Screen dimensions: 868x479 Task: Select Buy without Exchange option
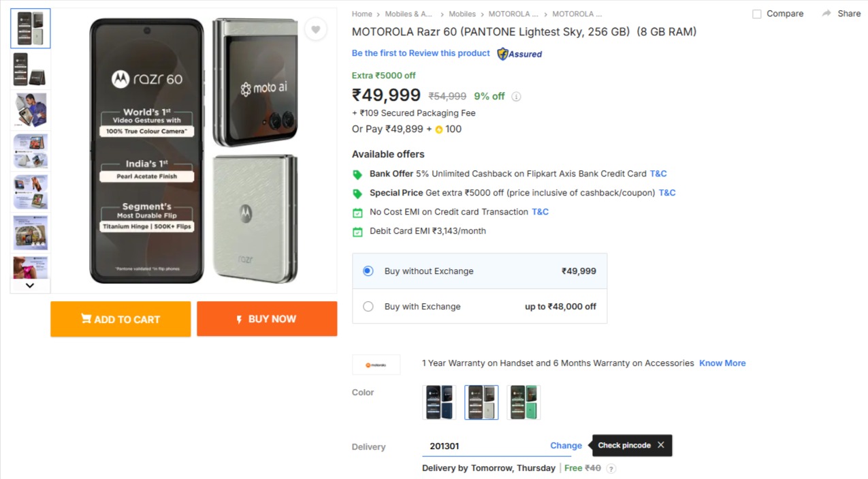(x=368, y=271)
